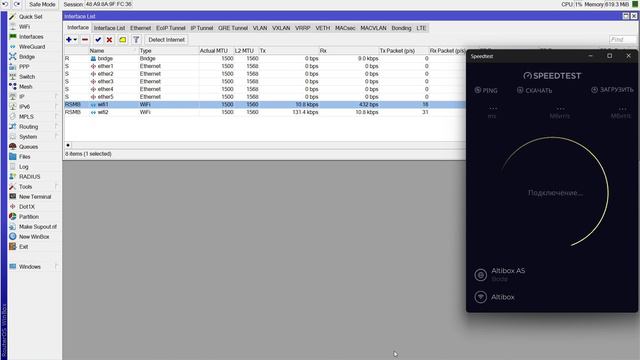Select the ether5 interface row
The image size is (640, 360).
[264, 97]
